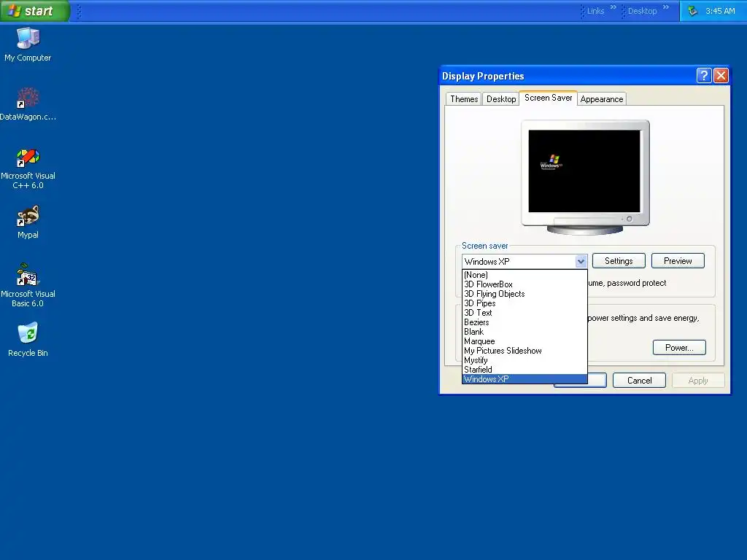Choose 3D Pipes screen saver

[x=525, y=303]
